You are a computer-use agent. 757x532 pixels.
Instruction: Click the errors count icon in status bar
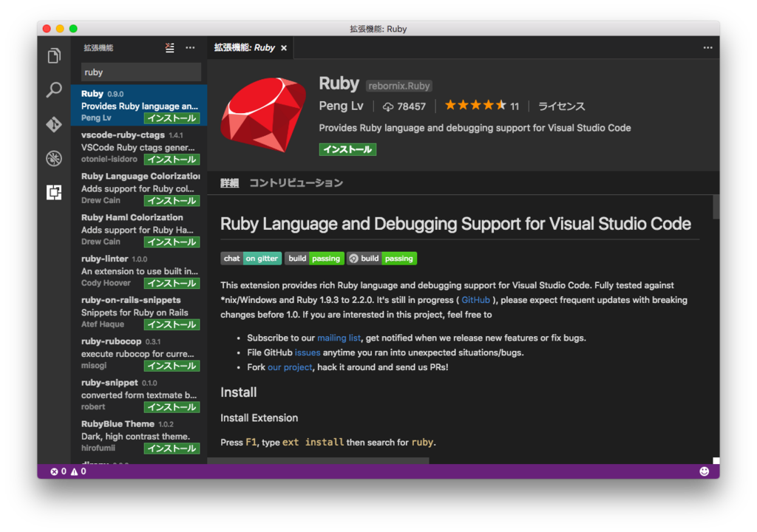coord(54,471)
